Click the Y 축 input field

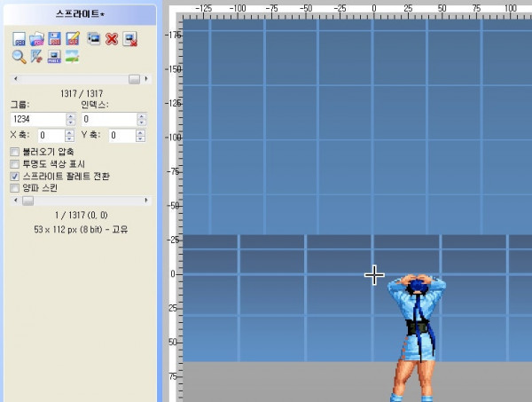click(x=122, y=136)
